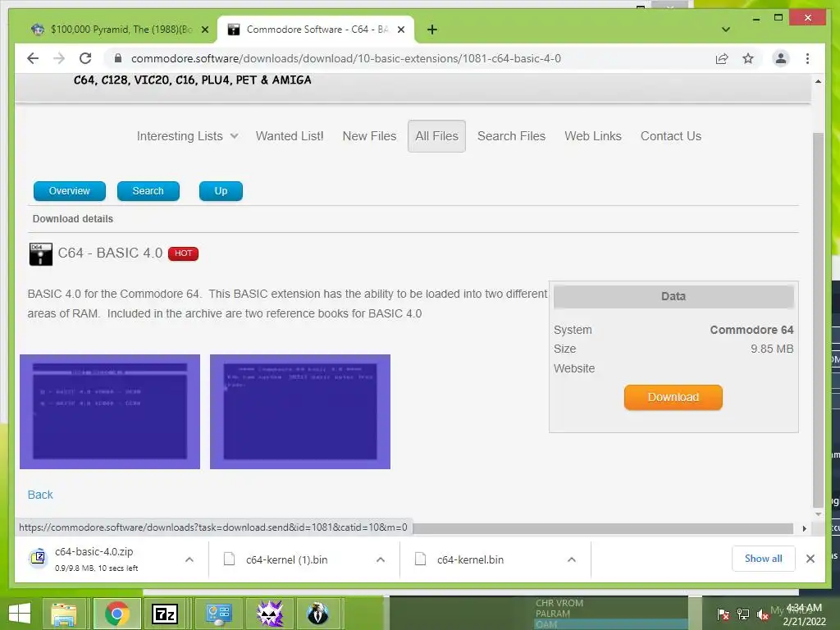This screenshot has width=840, height=630.
Task: Close the Commodore Software tab
Action: pos(400,30)
